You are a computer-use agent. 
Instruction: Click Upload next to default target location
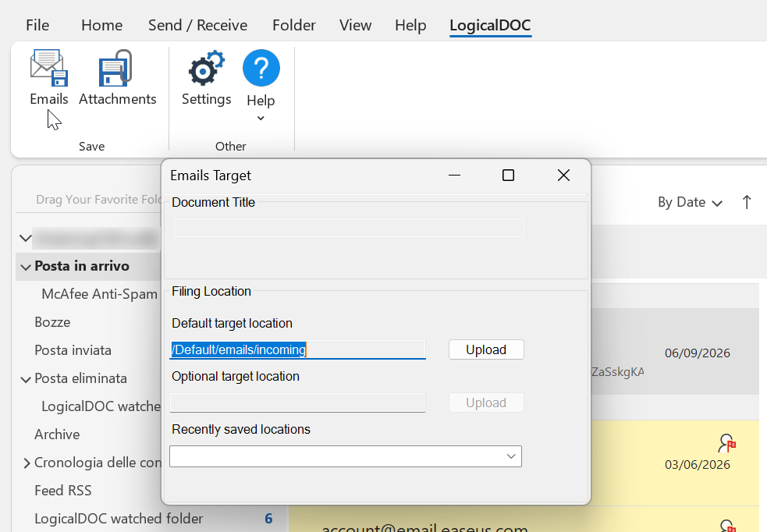(x=486, y=349)
